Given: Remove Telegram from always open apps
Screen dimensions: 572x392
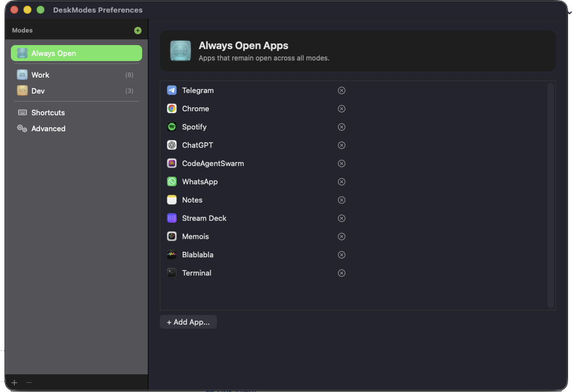Looking at the screenshot, I should (x=341, y=90).
